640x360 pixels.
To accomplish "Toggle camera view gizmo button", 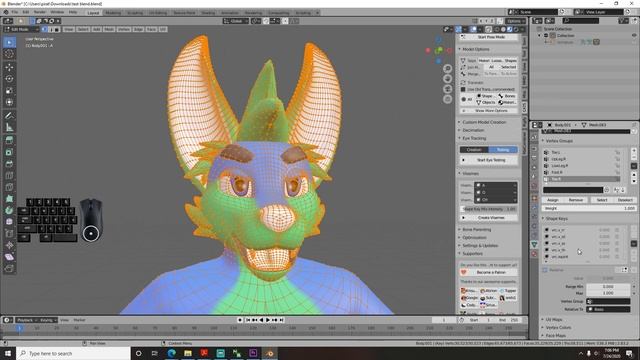I will 447,89.
